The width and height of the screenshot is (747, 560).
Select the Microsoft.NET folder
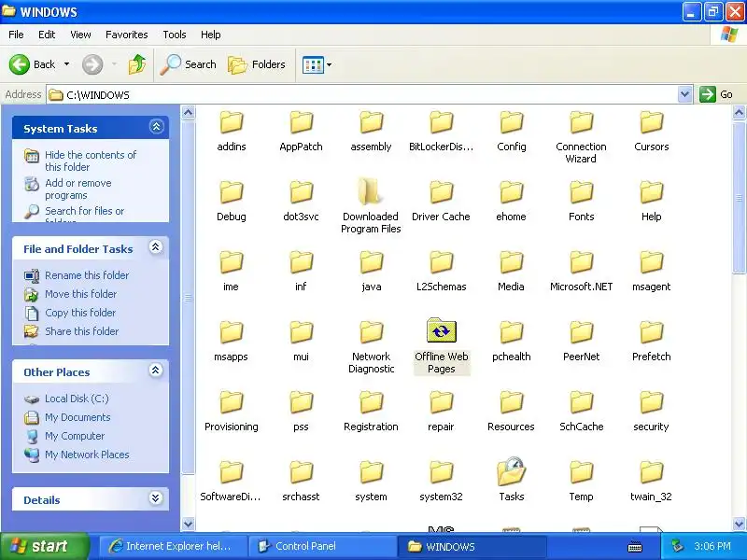(581, 271)
